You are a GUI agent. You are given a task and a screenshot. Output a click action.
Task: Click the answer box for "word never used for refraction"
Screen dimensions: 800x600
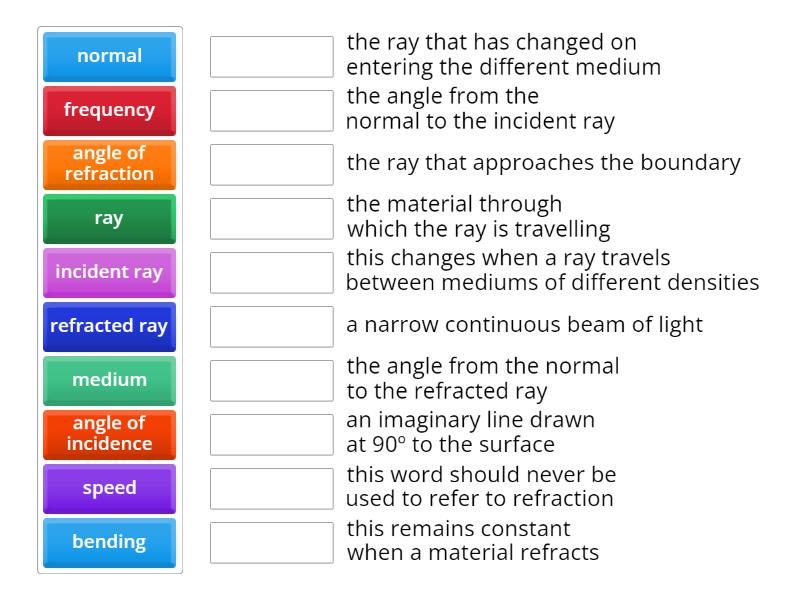click(x=271, y=488)
